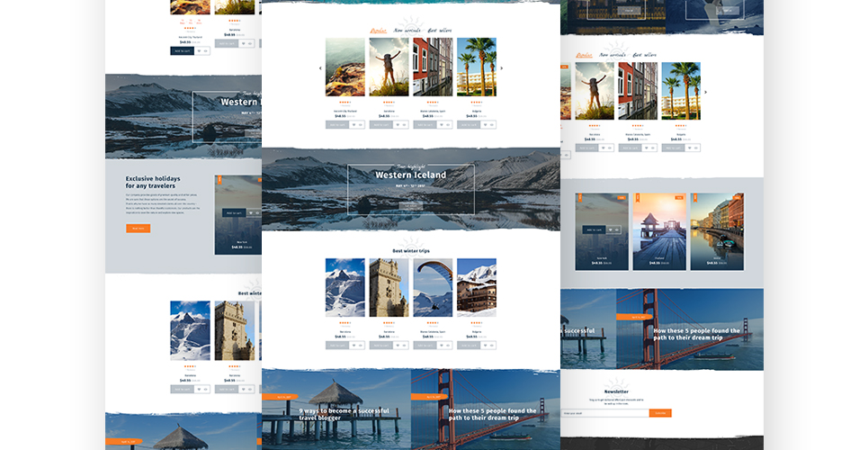Favorite the hiker product in center mockup carousel
Screen dimensions: 868x450
(x=398, y=125)
